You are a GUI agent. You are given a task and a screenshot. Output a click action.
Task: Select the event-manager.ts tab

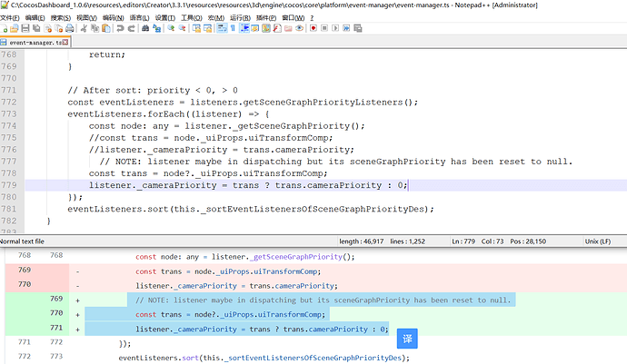[x=35, y=42]
